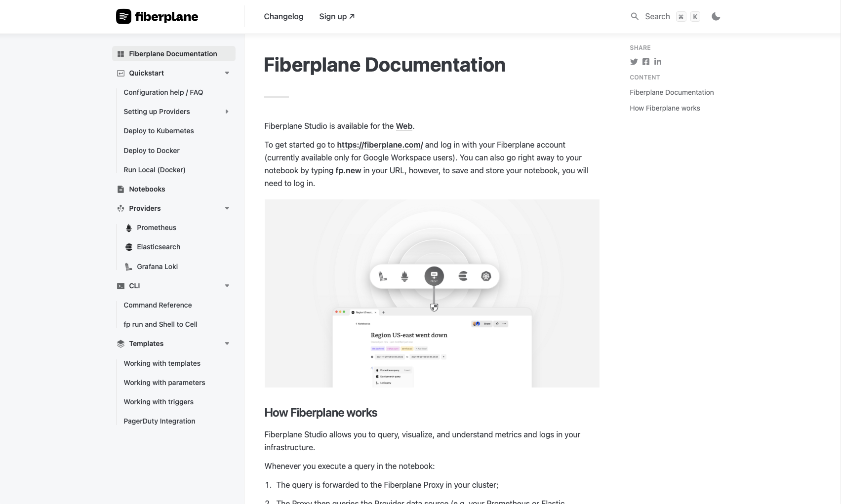841x504 pixels.
Task: Open the Sign up link
Action: (x=337, y=16)
